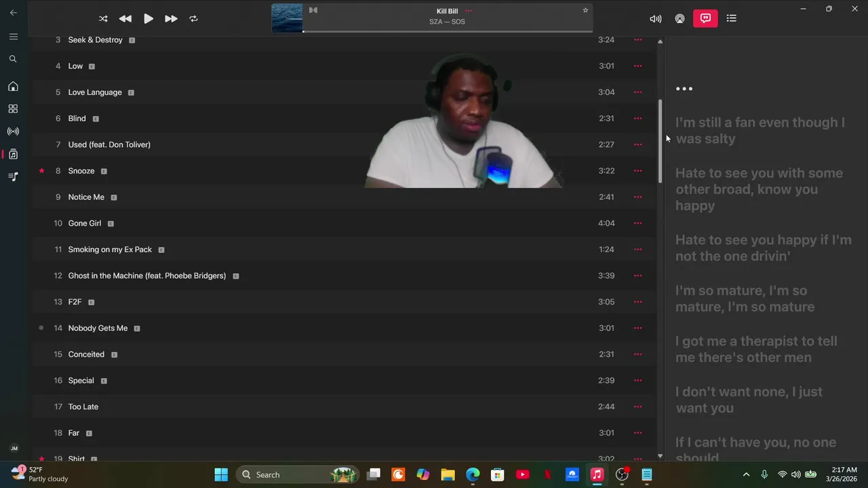The height and width of the screenshot is (488, 868).
Task: Select track Far
Action: click(x=343, y=432)
